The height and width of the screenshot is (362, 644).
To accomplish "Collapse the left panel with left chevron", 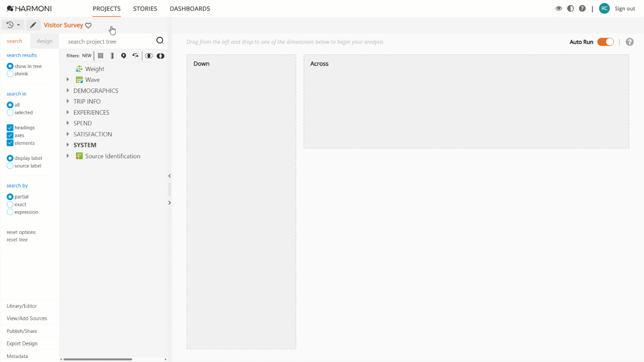I will (x=170, y=176).
